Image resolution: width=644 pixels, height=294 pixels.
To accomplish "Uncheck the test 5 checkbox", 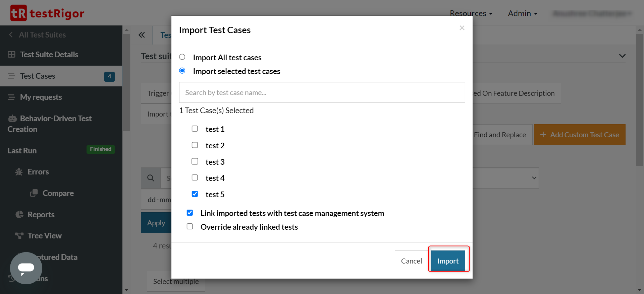I will pos(195,194).
